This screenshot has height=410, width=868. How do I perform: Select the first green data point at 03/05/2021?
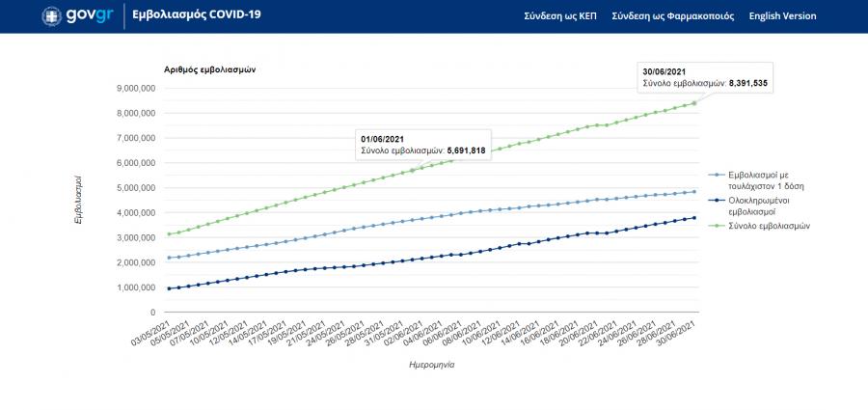click(x=169, y=234)
